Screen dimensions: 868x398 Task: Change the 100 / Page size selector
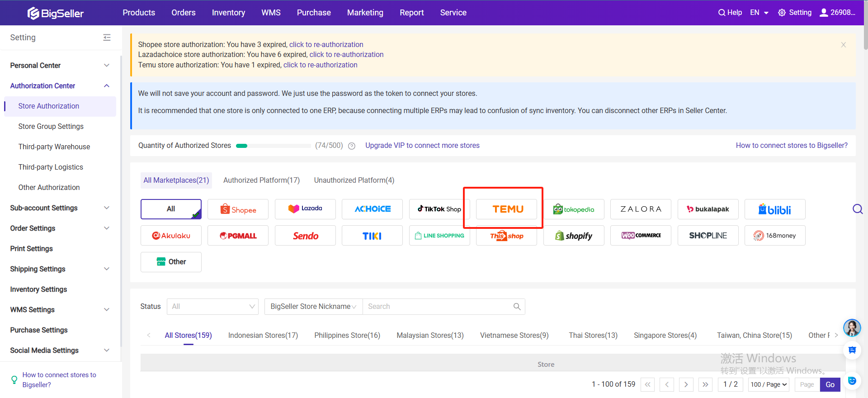(x=769, y=384)
